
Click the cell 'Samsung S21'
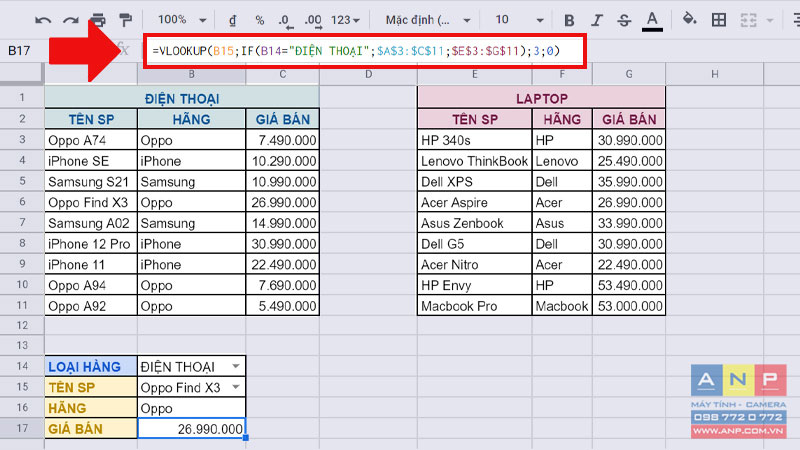pos(91,182)
